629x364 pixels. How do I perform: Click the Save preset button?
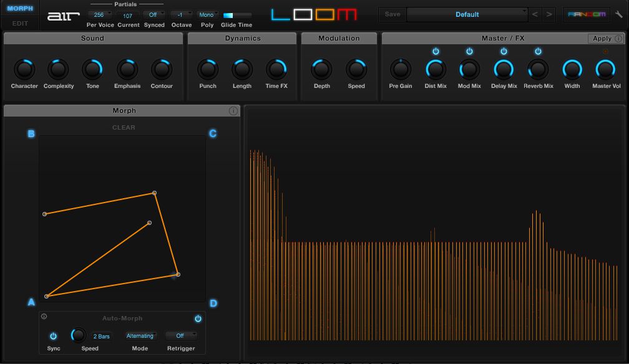point(393,14)
